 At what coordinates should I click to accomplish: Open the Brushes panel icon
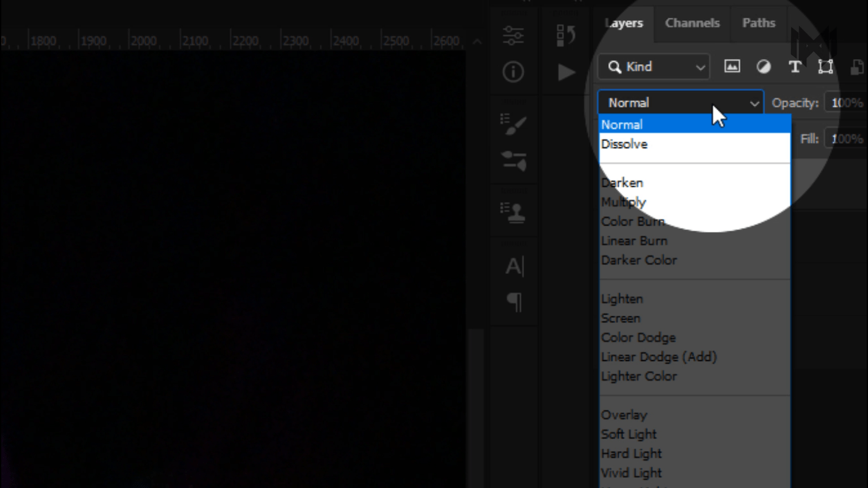pos(513,160)
